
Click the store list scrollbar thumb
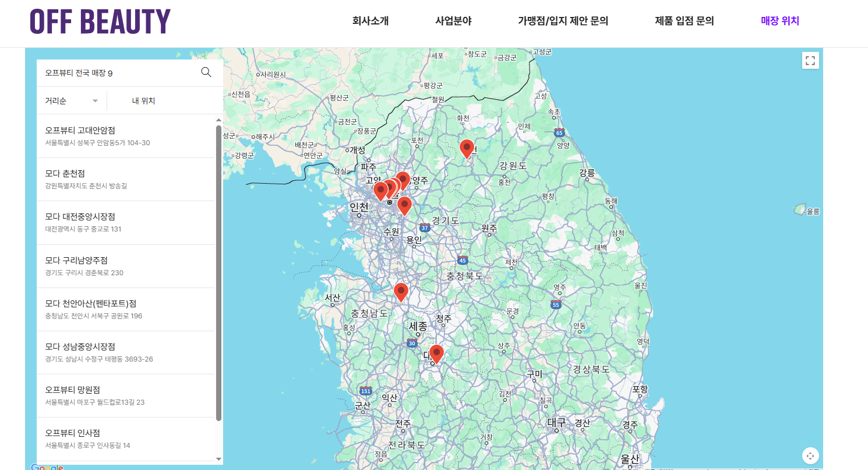219,273
